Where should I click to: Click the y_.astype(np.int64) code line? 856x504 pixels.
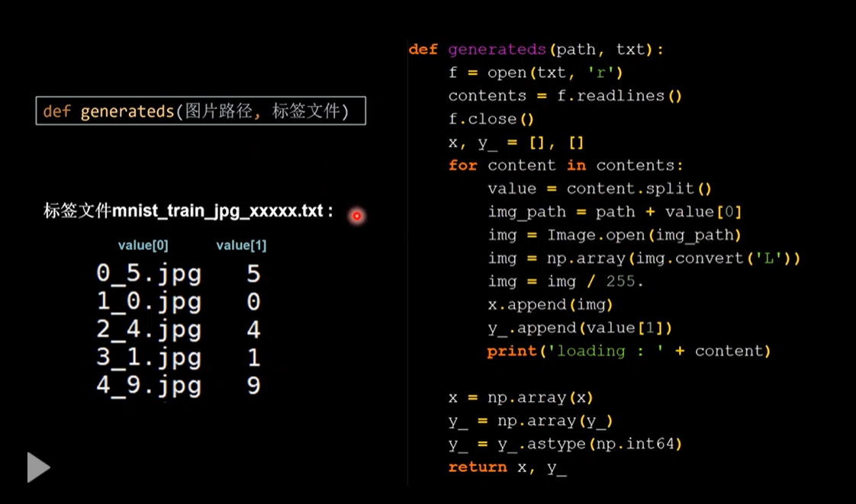tap(565, 444)
